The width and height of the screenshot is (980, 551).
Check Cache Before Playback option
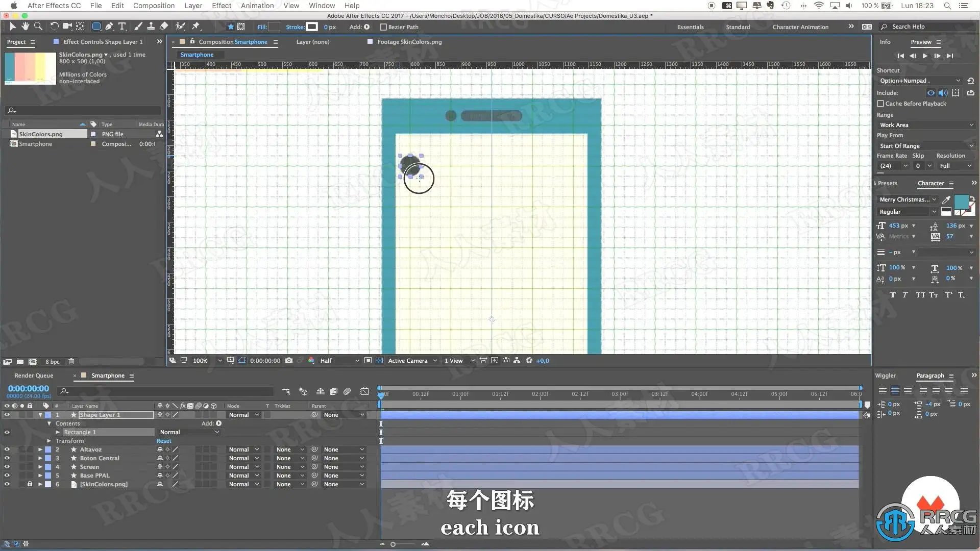point(880,104)
